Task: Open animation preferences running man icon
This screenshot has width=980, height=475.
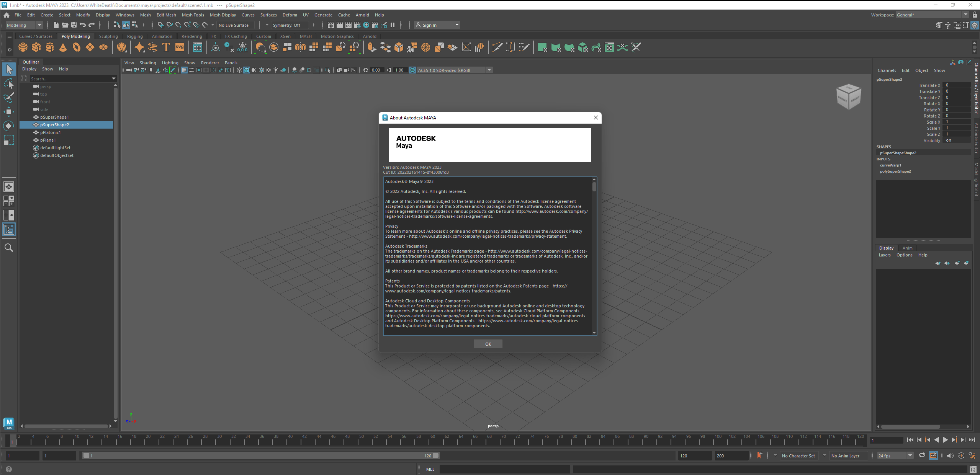Action: (972, 455)
